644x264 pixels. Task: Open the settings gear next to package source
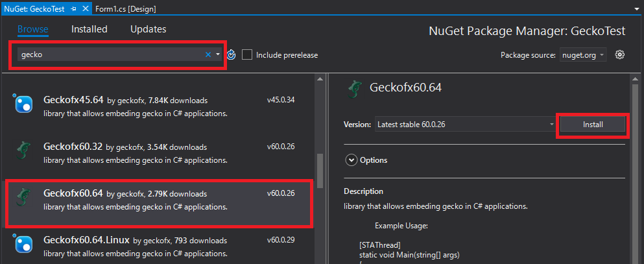pyautogui.click(x=620, y=54)
